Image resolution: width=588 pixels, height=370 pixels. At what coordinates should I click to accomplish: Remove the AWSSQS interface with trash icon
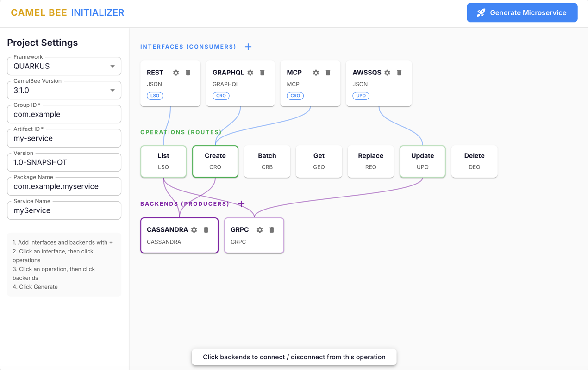pos(399,73)
